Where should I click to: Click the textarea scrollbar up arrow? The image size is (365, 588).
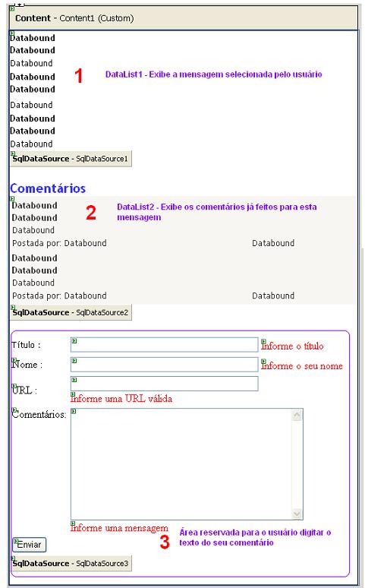click(297, 415)
